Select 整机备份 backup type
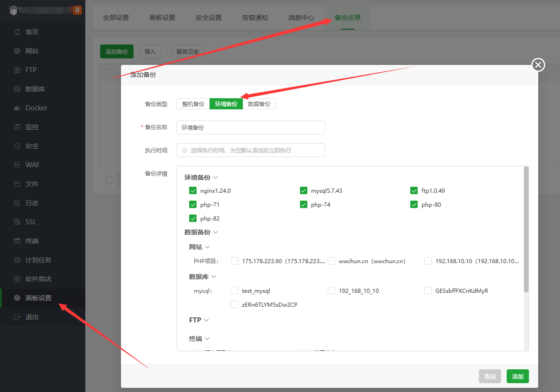The height and width of the screenshot is (392, 560). coord(193,104)
